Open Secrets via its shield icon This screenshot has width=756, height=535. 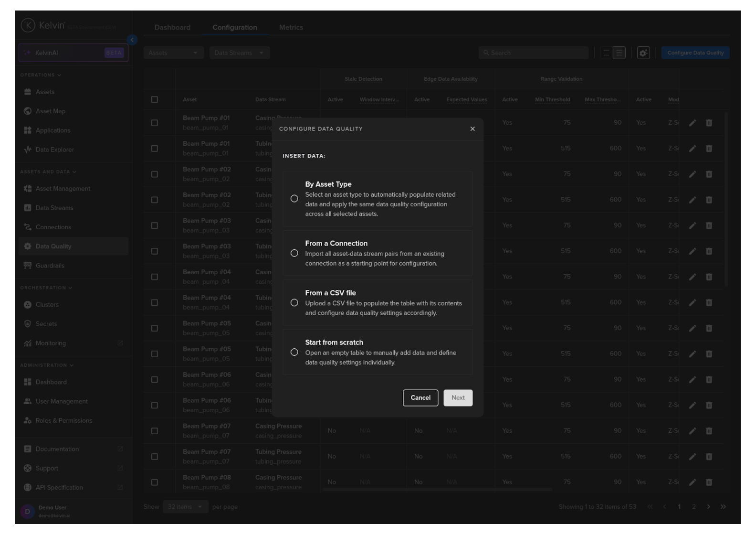[28, 324]
